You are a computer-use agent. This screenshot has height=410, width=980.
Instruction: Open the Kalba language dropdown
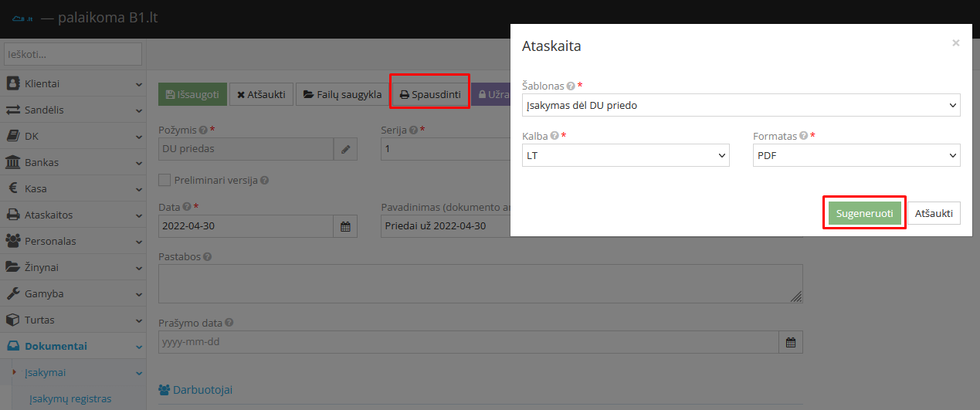pos(626,155)
